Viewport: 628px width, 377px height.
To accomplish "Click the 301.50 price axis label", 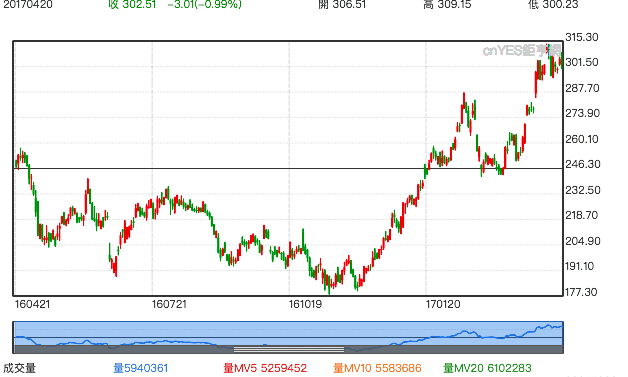I will coord(582,62).
